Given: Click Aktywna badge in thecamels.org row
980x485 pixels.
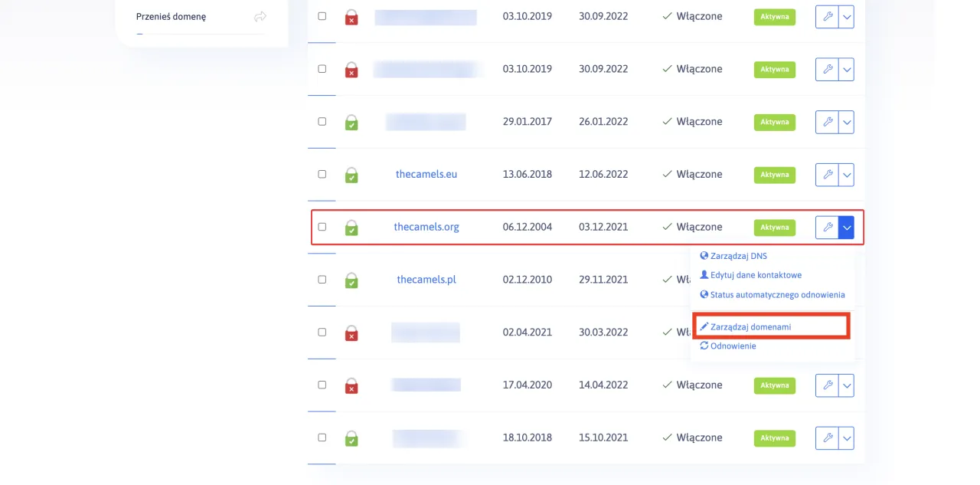Looking at the screenshot, I should click(775, 228).
